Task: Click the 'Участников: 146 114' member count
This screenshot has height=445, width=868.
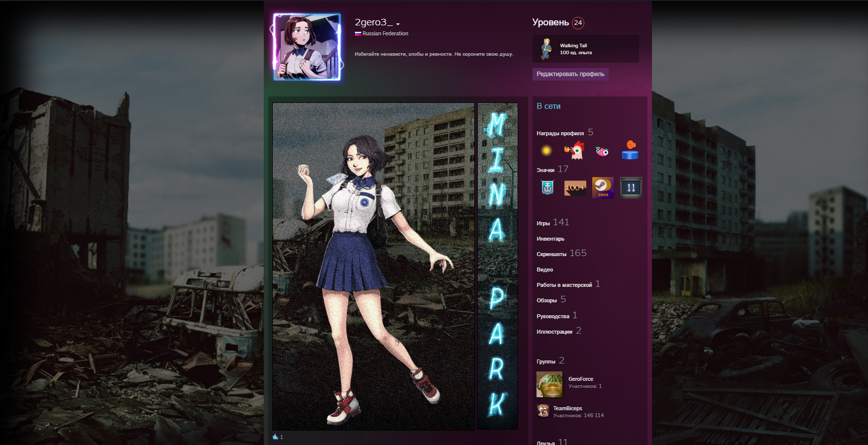Action: click(578, 416)
